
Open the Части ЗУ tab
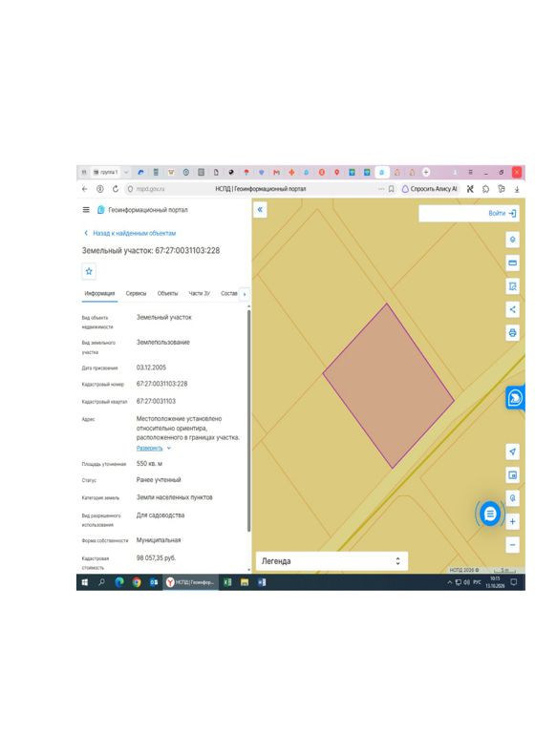pyautogui.click(x=200, y=293)
